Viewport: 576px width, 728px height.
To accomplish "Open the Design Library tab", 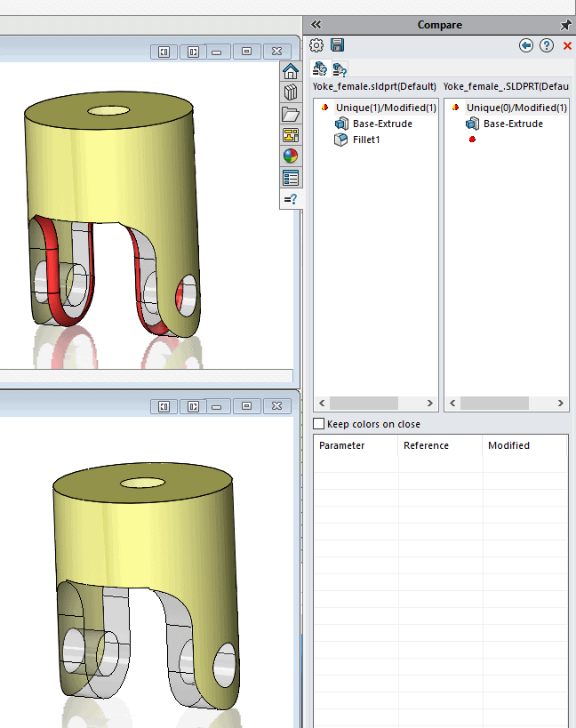I will pyautogui.click(x=290, y=92).
